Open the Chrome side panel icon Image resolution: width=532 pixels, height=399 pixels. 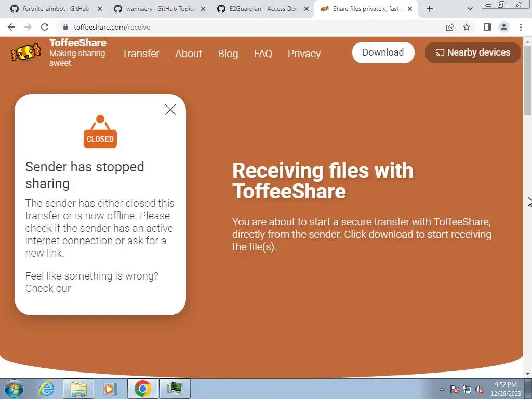487,27
